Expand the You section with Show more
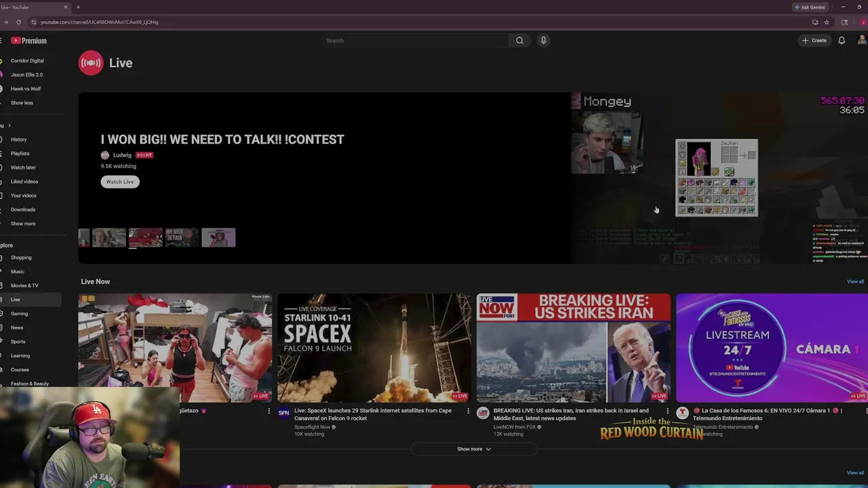The height and width of the screenshot is (488, 868). tap(23, 224)
